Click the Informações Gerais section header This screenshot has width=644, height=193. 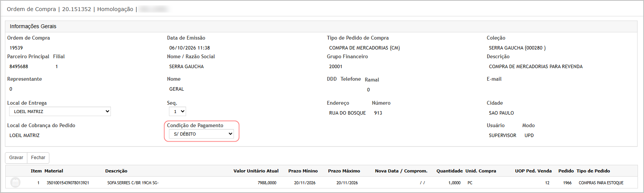click(33, 26)
